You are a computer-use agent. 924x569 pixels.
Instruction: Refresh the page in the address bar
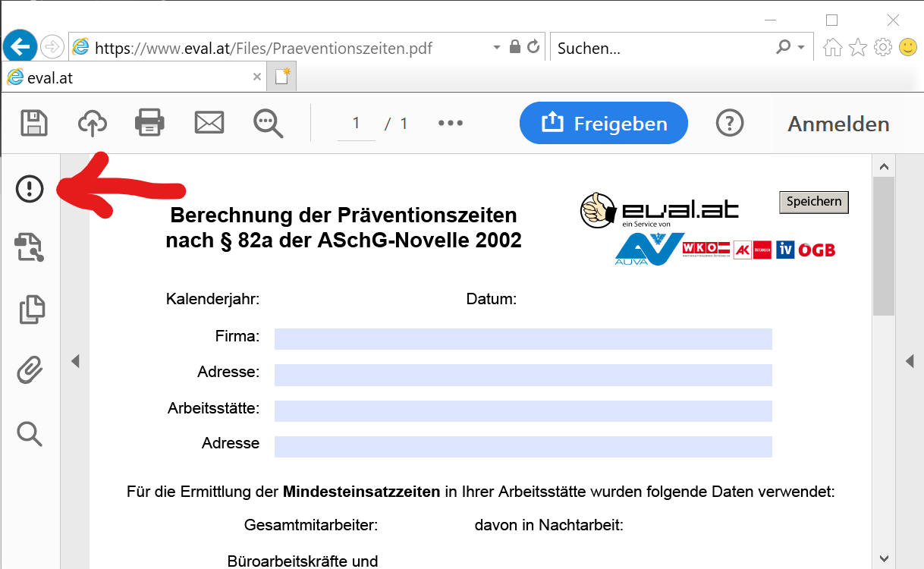click(533, 47)
